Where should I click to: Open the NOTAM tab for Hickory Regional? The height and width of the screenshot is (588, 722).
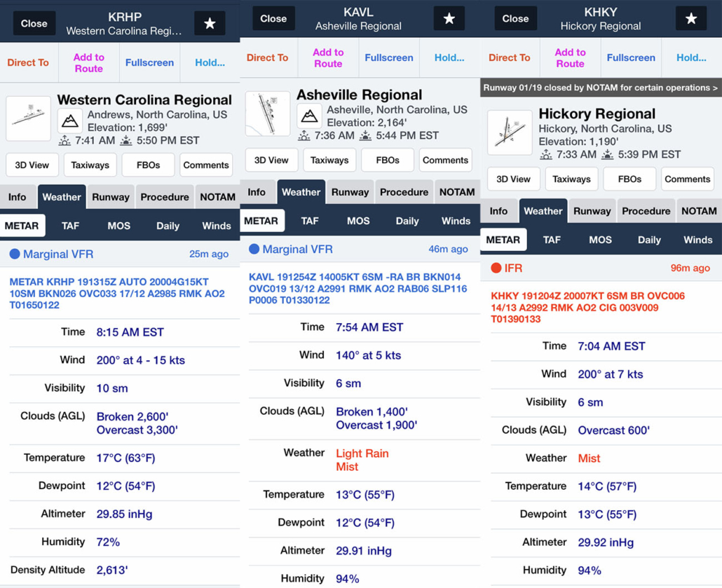click(699, 211)
